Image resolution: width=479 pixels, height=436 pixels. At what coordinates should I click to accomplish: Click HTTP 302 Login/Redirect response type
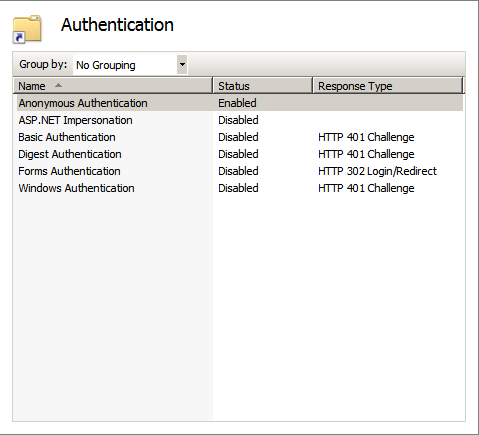click(x=377, y=171)
